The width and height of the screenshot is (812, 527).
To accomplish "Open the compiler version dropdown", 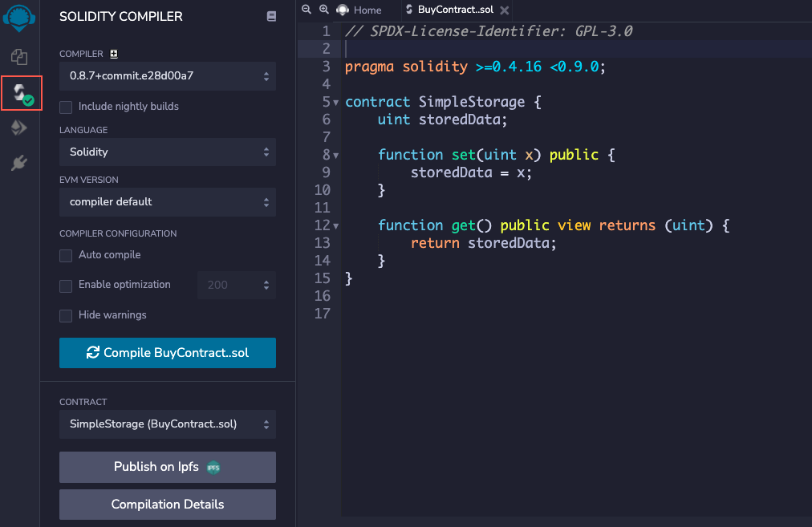I will tap(167, 77).
